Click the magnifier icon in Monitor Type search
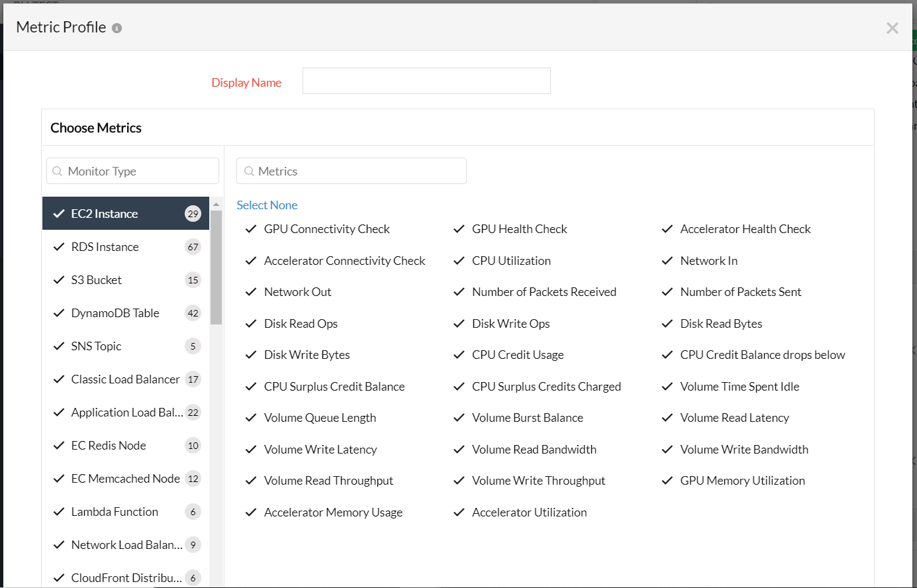The width and height of the screenshot is (917, 588). pos(58,171)
